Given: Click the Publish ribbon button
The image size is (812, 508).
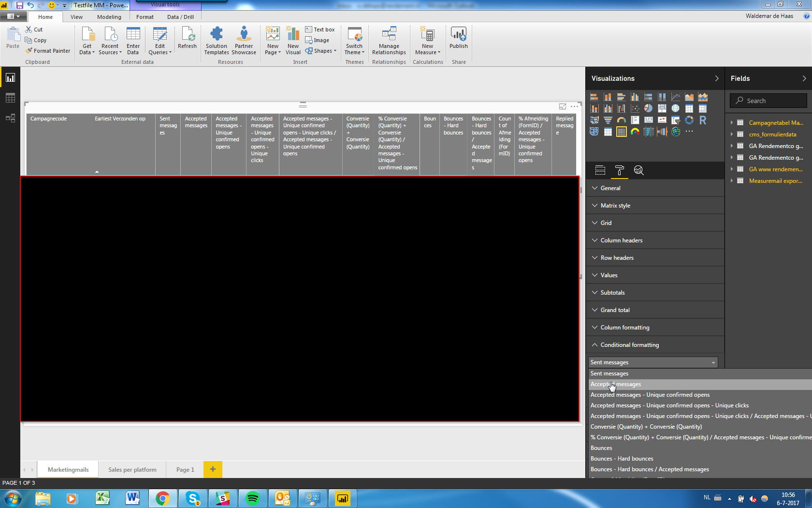Looking at the screenshot, I should click(x=458, y=38).
